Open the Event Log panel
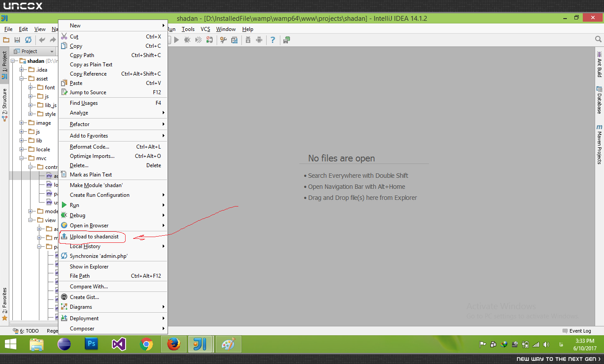Viewport: 604px width, 364px height. tap(577, 331)
